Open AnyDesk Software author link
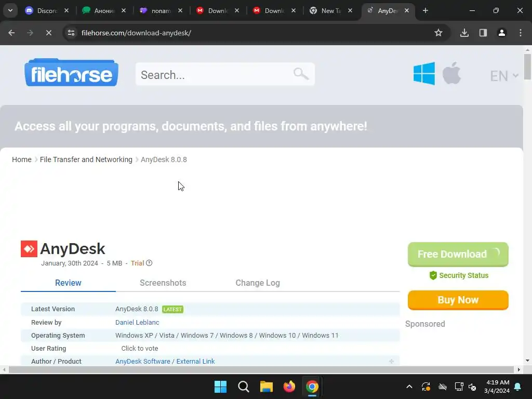Viewport: 532px width, 399px height. [x=142, y=362]
